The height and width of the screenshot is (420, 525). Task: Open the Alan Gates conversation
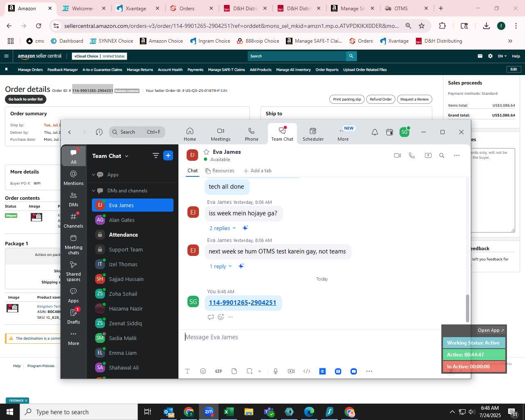pos(132,220)
